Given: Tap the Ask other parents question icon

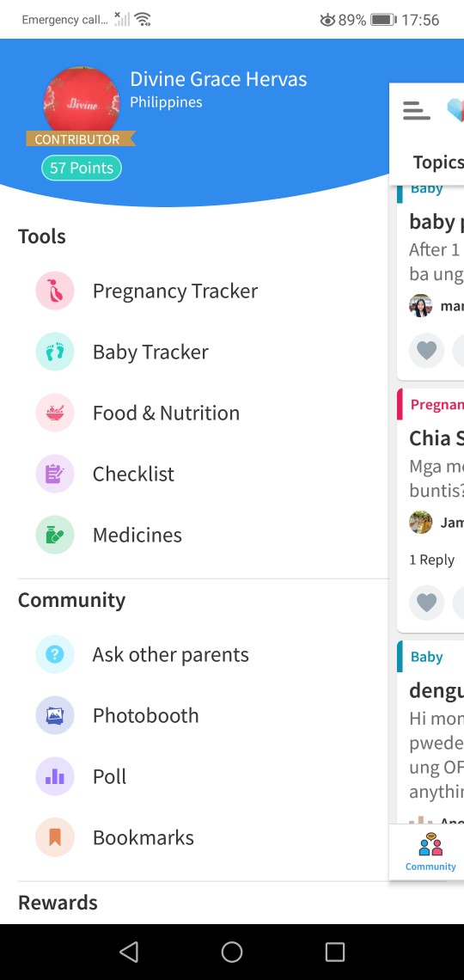Looking at the screenshot, I should click(x=55, y=654).
